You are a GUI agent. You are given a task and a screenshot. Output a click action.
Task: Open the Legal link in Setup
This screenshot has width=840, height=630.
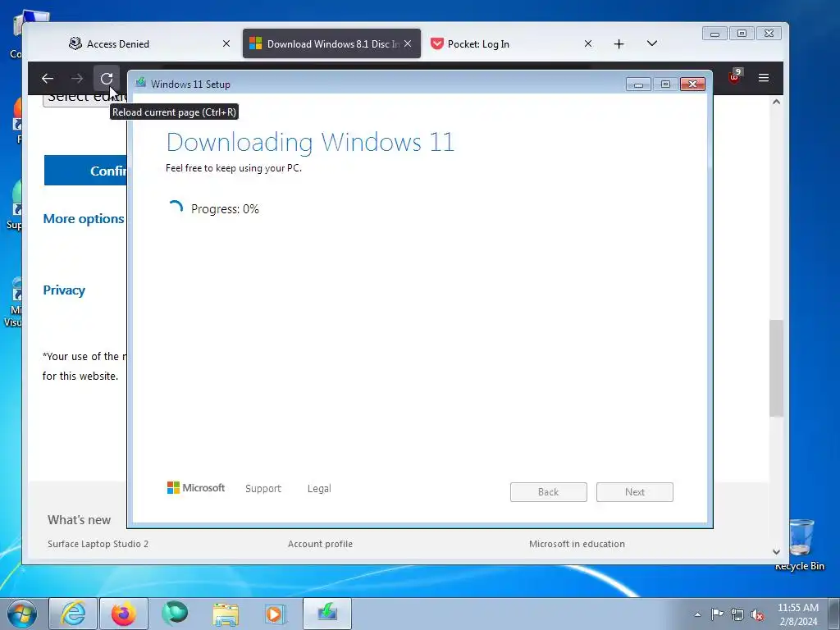tap(319, 489)
